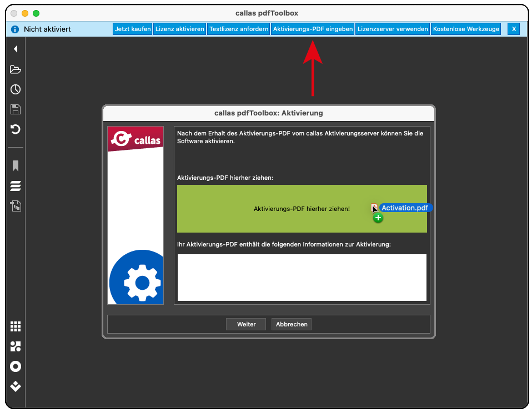Click Jetzt kaufen in the activation bar

(x=133, y=29)
